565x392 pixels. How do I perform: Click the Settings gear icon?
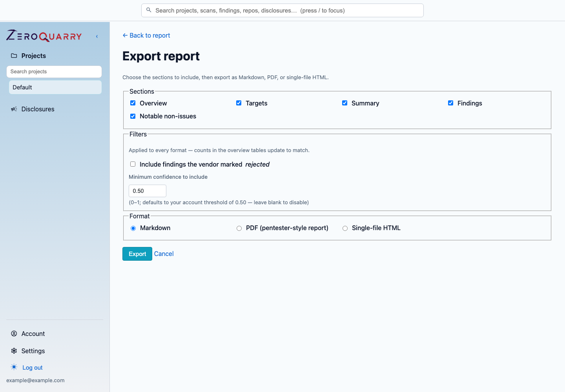click(14, 351)
